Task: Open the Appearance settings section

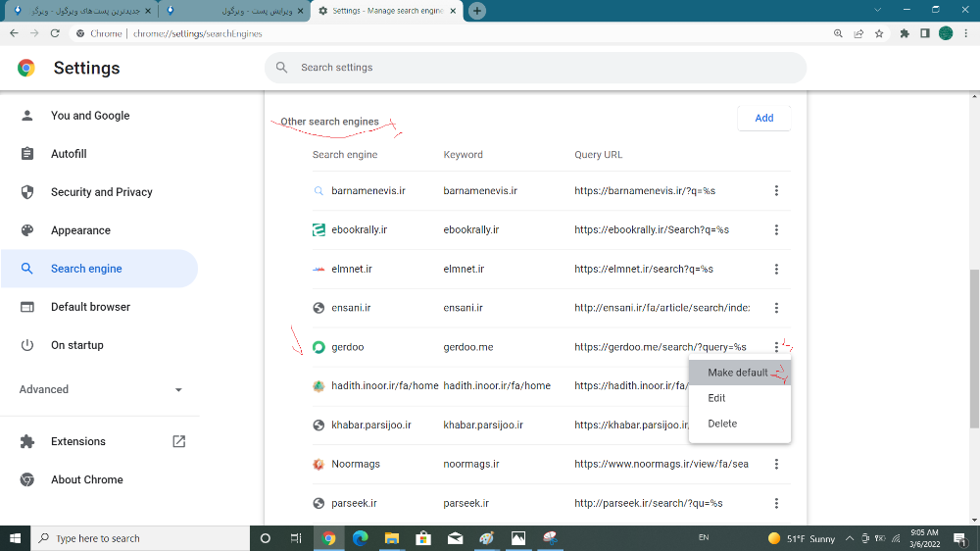Action: 100,230
